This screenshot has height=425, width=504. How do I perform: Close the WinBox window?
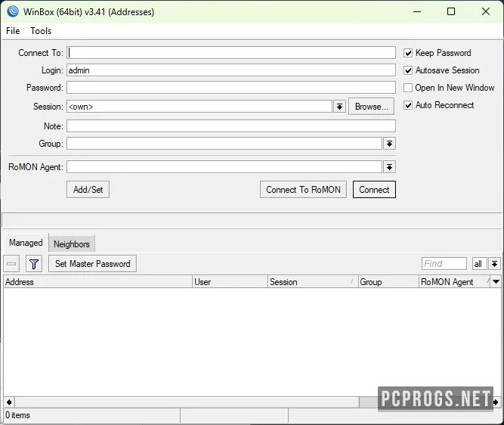(486, 11)
